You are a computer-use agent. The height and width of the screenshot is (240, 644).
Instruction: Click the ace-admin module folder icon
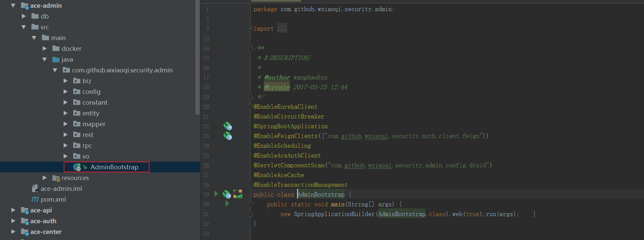tap(25, 5)
